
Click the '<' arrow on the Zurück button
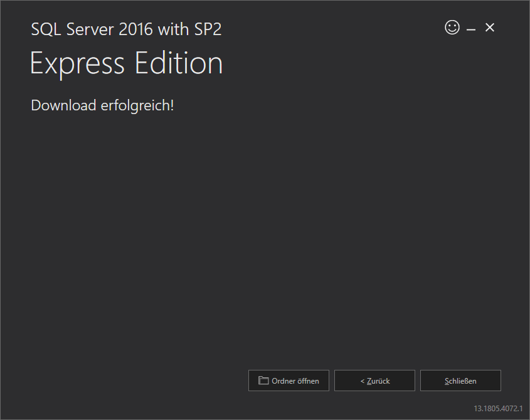[x=362, y=381]
